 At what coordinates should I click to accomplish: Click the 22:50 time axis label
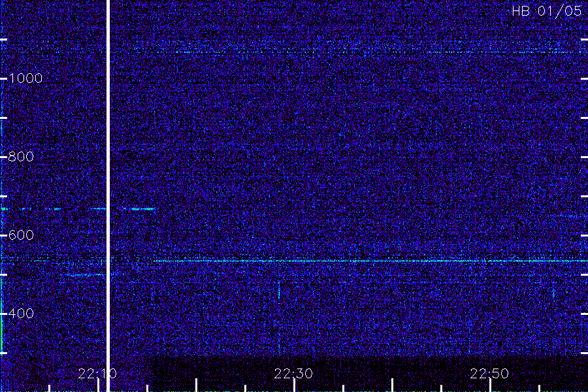tap(489, 374)
